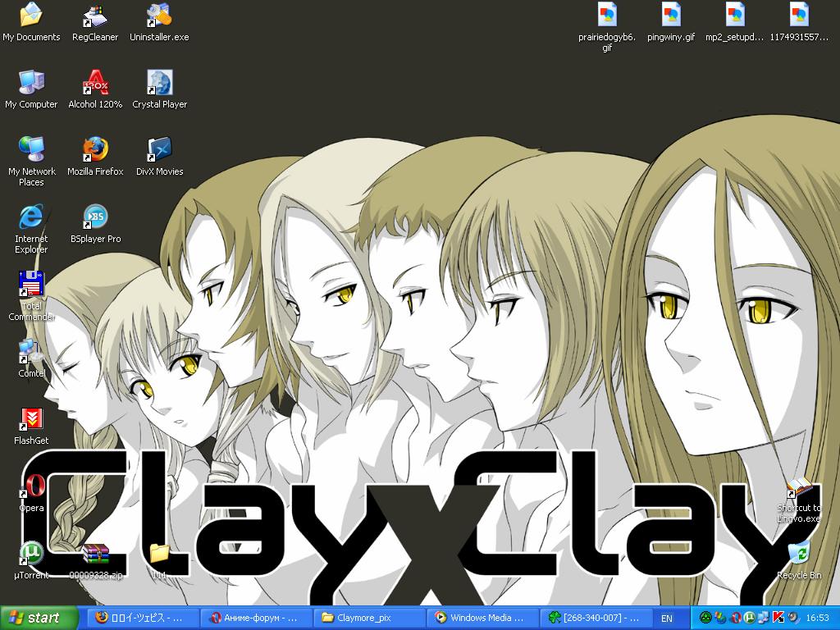Screen dimensions: 840x630
Task: Select the Internet Explorer desktop icon
Action: click(31, 228)
